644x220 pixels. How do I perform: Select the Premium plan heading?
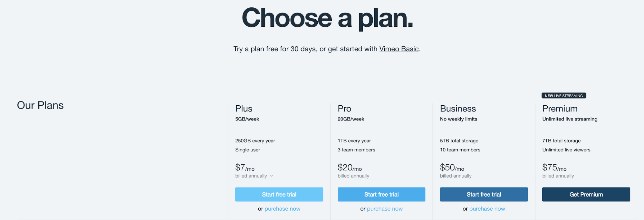[x=560, y=109]
